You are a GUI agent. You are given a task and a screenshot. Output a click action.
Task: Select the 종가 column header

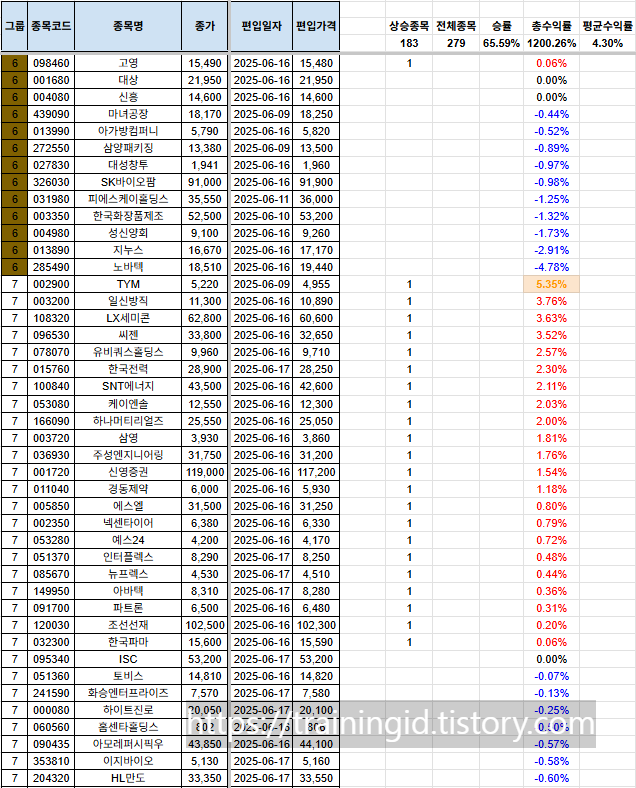click(205, 26)
